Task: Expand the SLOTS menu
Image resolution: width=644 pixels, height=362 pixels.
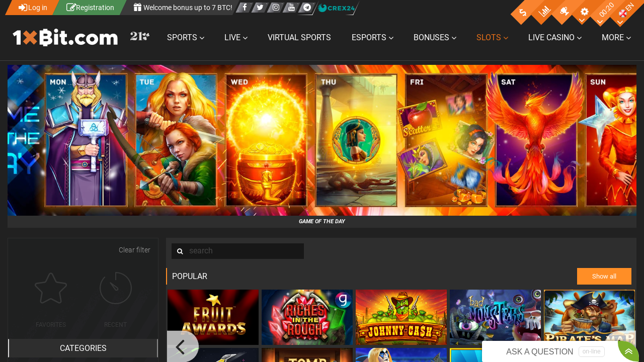Action: 492,38
